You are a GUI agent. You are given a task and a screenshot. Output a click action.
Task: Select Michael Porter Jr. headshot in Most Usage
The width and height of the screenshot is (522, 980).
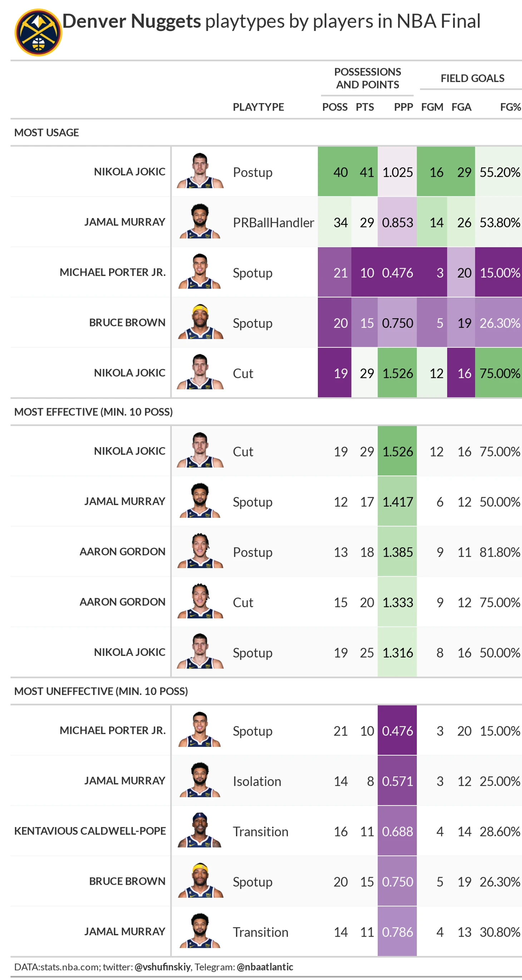coord(200,271)
